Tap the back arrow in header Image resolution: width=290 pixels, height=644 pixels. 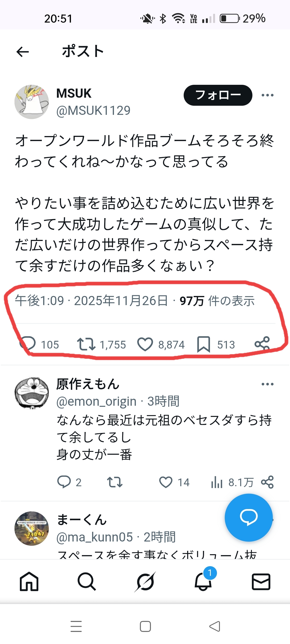point(23,52)
